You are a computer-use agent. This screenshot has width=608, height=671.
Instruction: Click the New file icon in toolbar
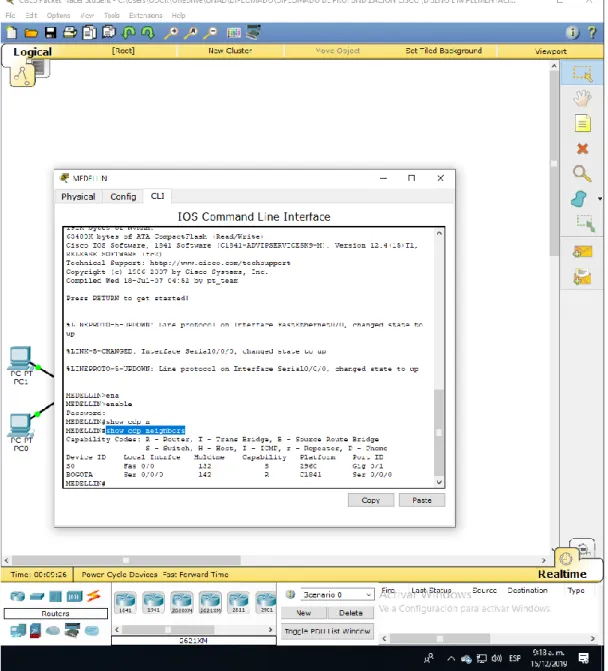tap(12, 33)
